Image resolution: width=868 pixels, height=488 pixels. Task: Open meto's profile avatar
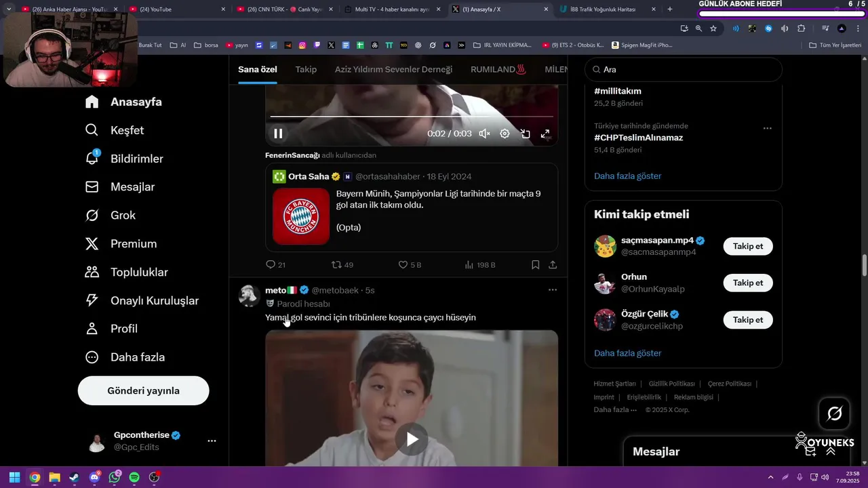click(x=250, y=296)
